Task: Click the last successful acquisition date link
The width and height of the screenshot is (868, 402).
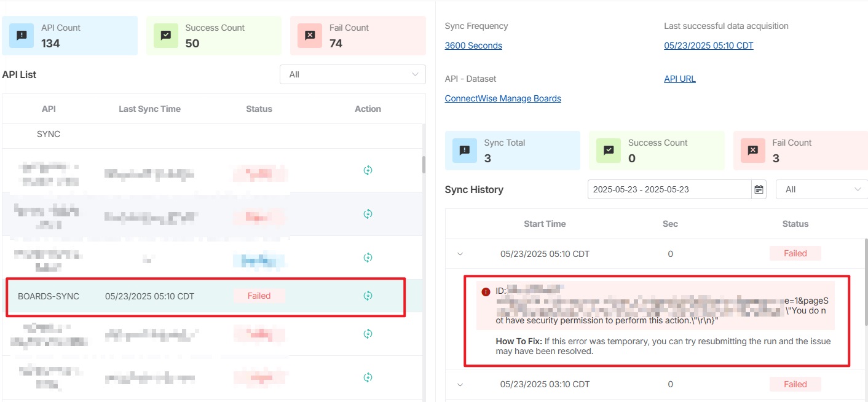Action: [x=708, y=45]
